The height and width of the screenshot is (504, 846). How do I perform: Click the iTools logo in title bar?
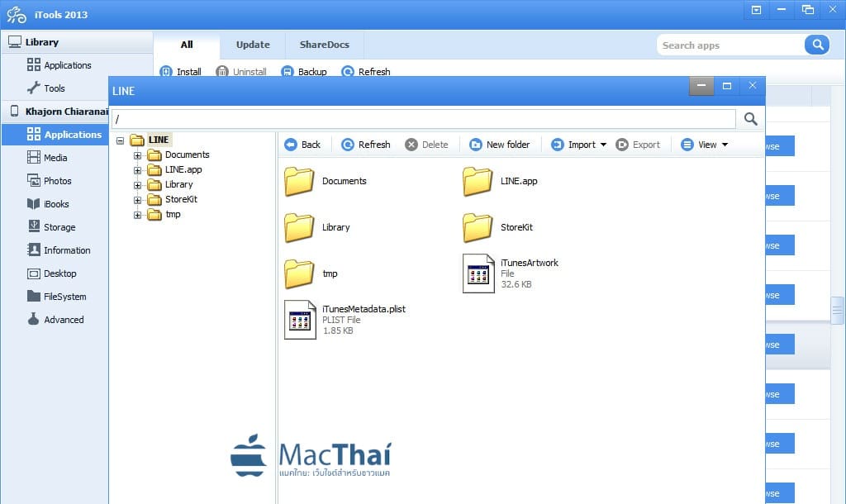[x=17, y=15]
